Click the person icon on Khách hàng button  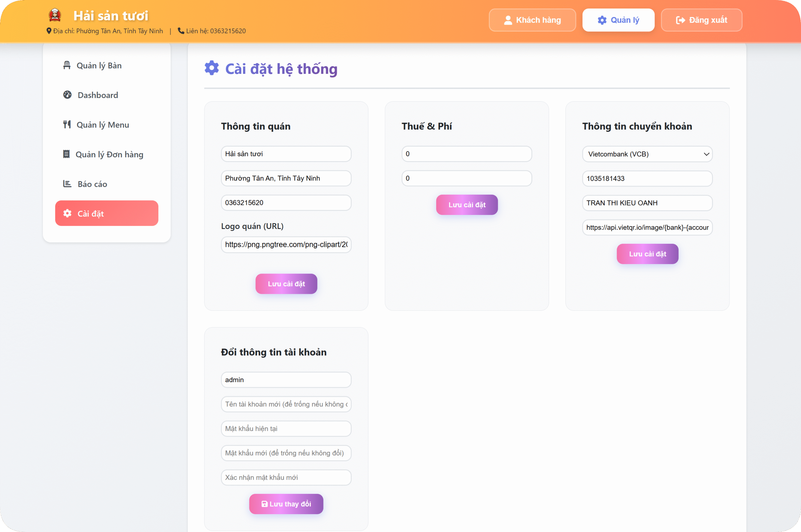coord(508,20)
